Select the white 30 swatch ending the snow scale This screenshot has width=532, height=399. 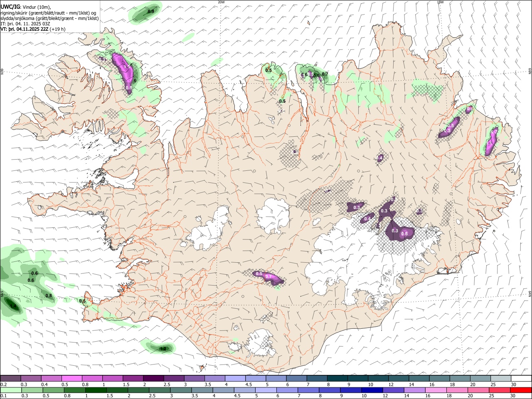[521, 379]
